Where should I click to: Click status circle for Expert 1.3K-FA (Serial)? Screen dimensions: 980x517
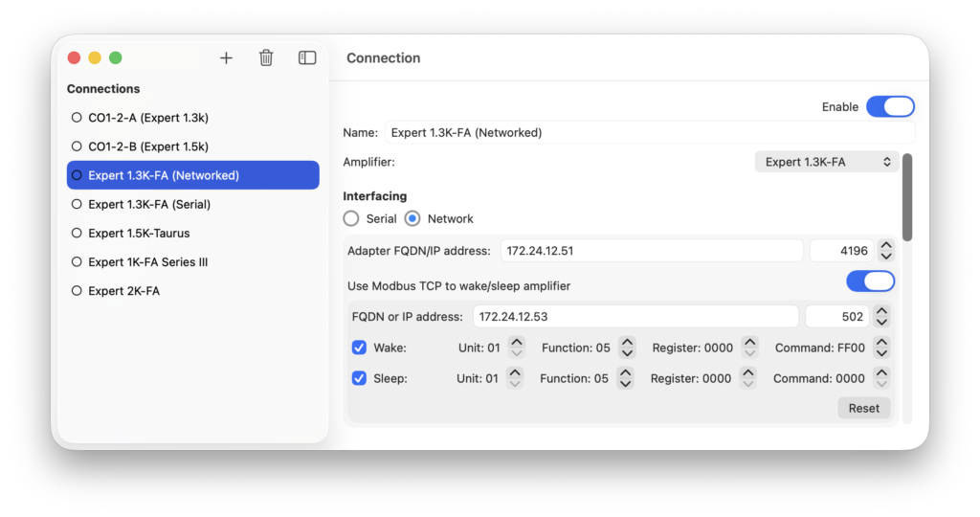coord(77,204)
